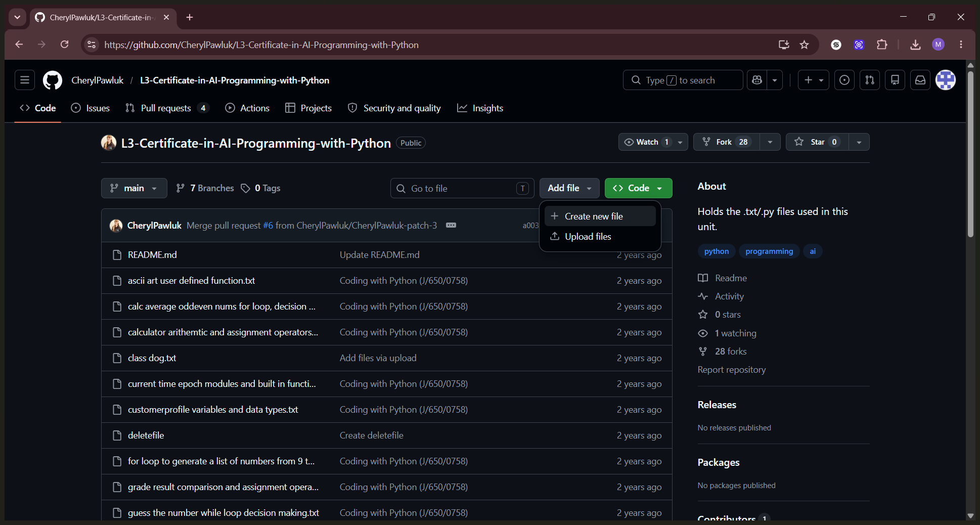Open the Copilot chat icon
Viewport: 980px width, 525px height.
point(757,80)
